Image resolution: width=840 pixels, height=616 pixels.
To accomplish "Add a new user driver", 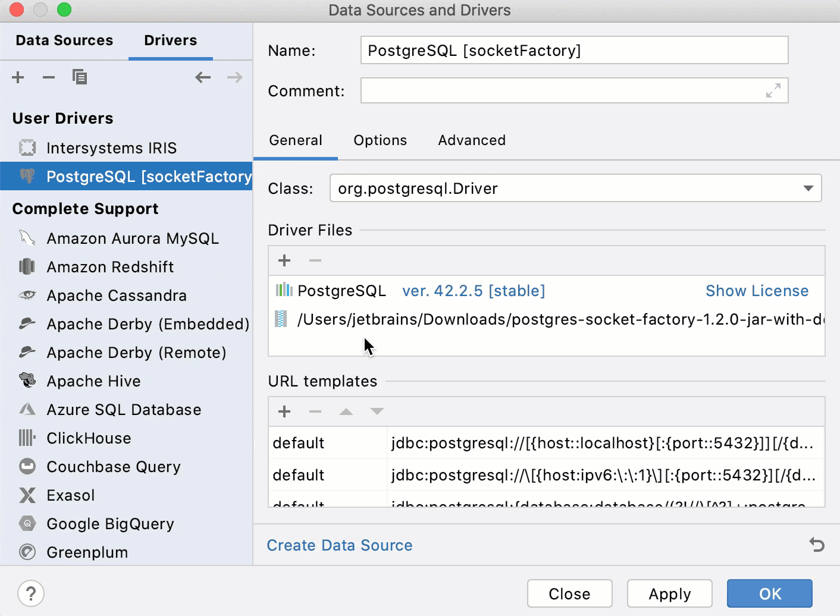I will [18, 77].
